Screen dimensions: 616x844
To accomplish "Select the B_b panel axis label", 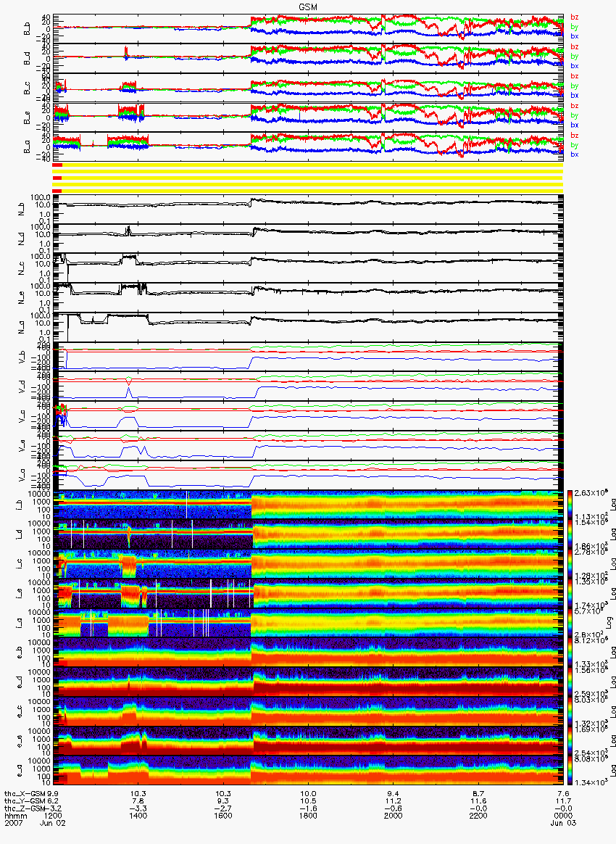I will (x=27, y=29).
